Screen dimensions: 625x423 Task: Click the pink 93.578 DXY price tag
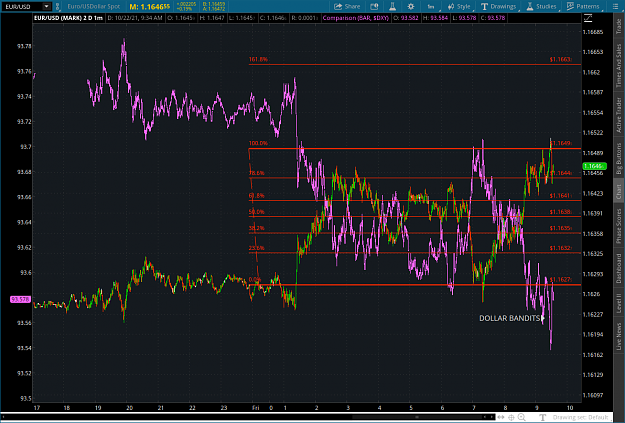tap(20, 299)
